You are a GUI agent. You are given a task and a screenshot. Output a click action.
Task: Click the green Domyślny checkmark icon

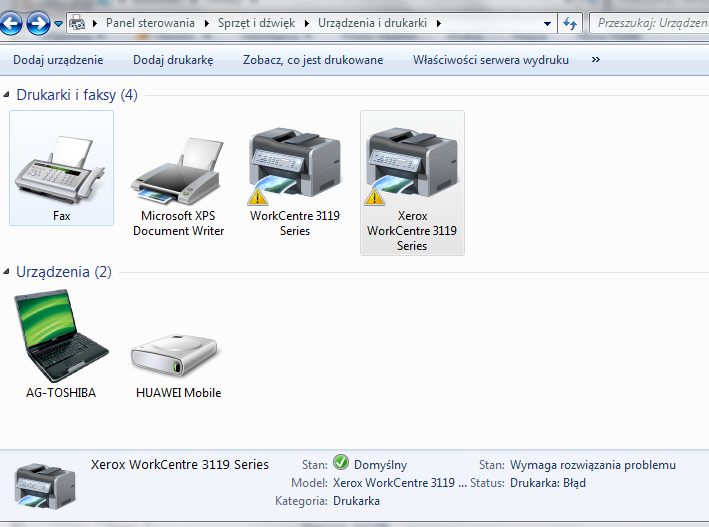[341, 462]
